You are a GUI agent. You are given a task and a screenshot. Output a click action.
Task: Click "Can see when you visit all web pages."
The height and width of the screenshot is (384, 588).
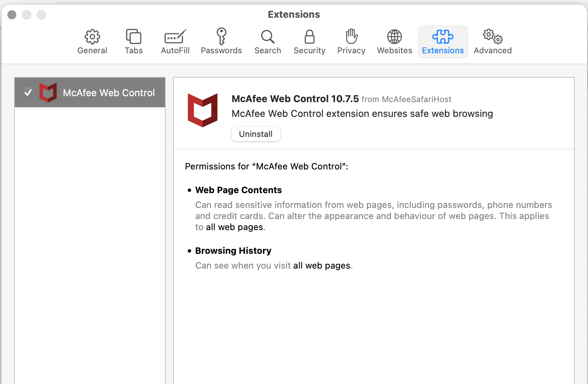(274, 266)
